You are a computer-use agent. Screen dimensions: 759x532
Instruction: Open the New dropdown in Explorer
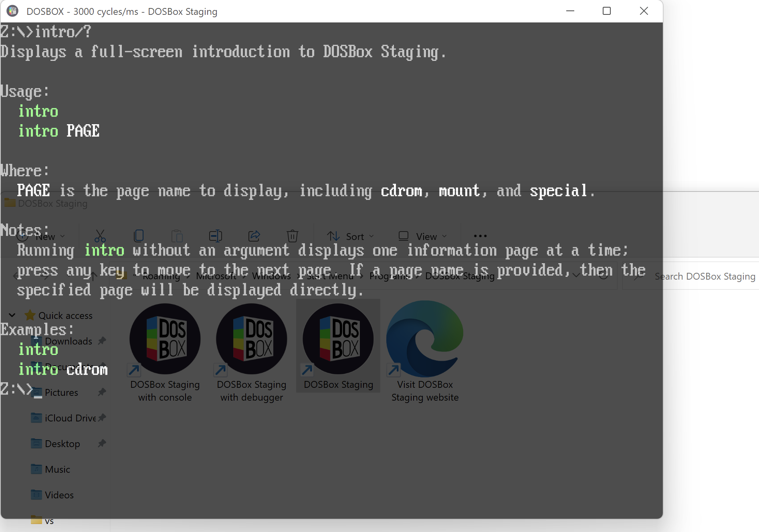[41, 236]
